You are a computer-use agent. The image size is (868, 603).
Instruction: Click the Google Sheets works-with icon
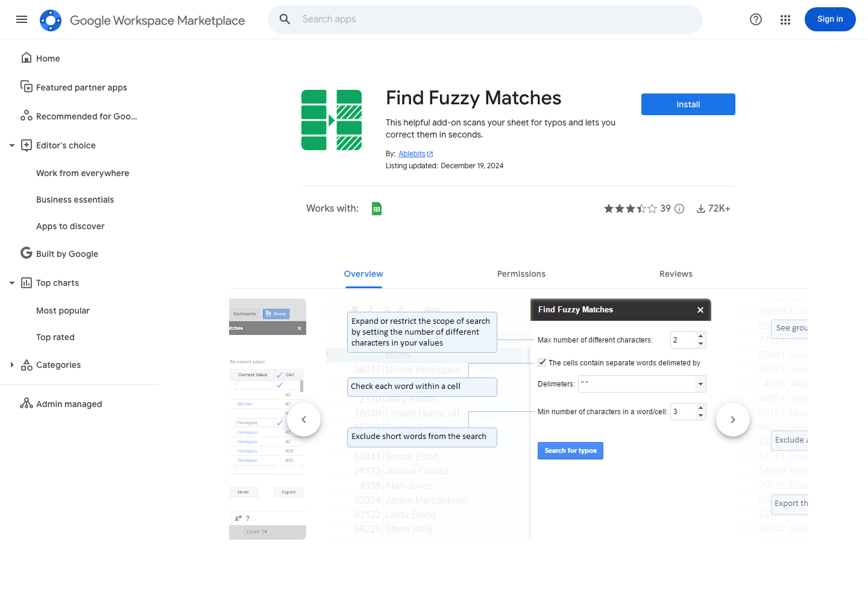click(x=377, y=209)
